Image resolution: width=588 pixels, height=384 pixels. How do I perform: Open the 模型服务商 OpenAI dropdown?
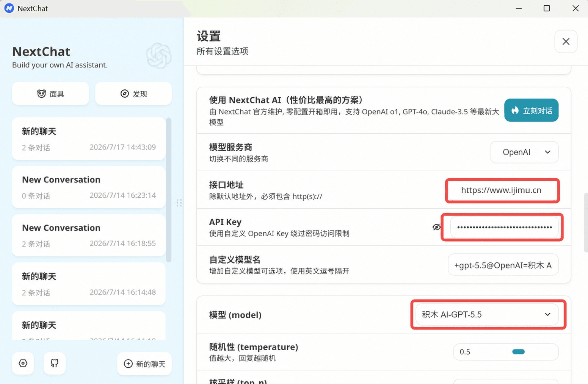(524, 152)
